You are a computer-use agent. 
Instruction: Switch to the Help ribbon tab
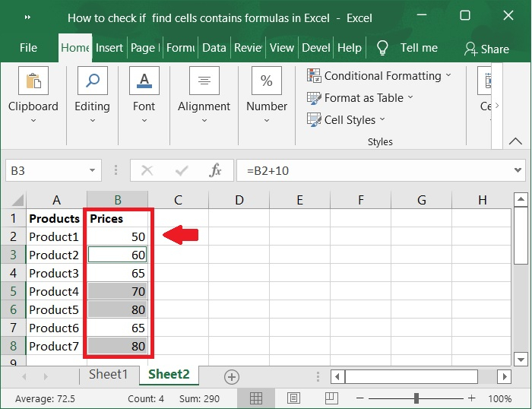pyautogui.click(x=350, y=48)
